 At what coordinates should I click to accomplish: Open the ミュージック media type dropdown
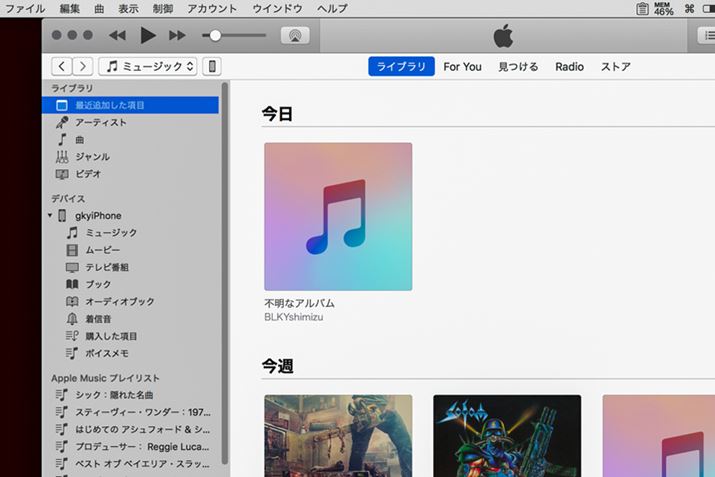click(x=148, y=67)
